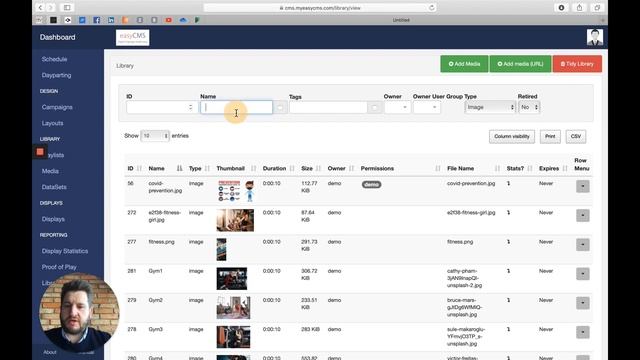Open row menu for e2f38-fitness-girl.jpg
Screen dimensions: 640x360
tap(582, 215)
